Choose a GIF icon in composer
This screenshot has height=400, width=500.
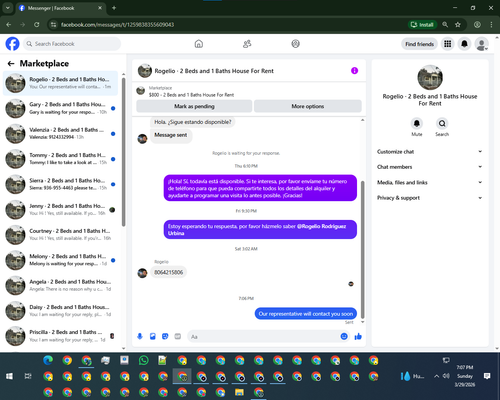pos(178,336)
